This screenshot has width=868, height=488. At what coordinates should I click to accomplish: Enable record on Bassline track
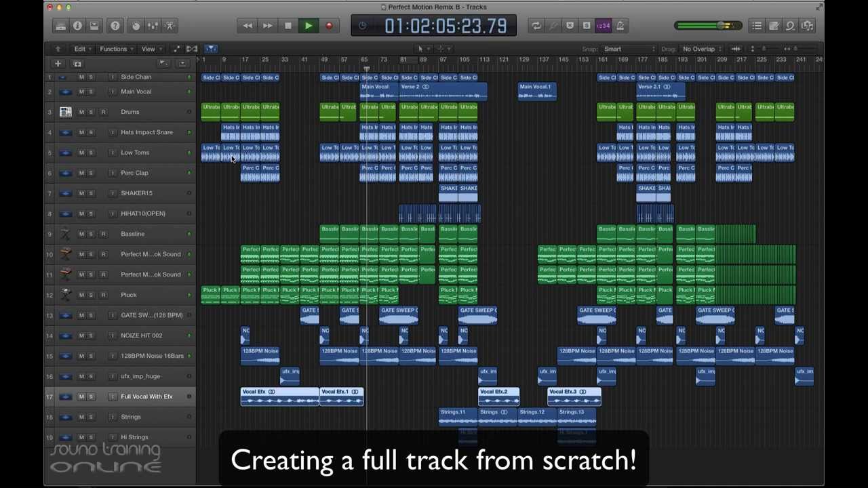pyautogui.click(x=103, y=234)
